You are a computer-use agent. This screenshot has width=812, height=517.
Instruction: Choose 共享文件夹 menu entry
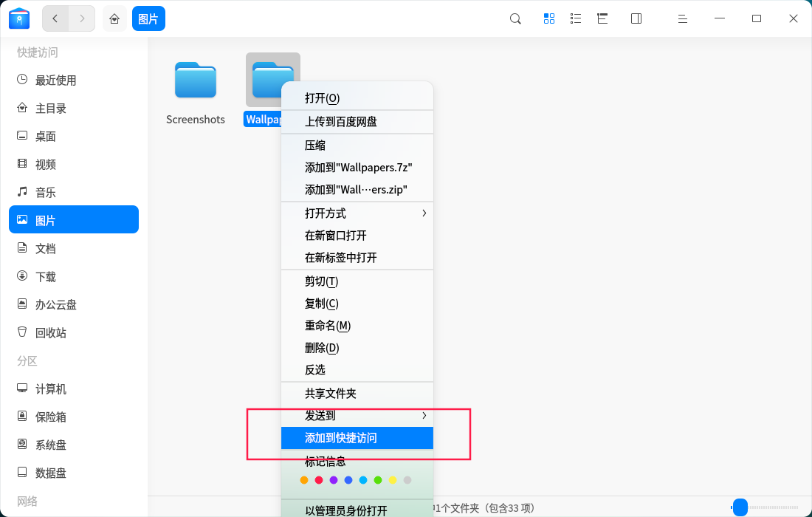click(357, 394)
